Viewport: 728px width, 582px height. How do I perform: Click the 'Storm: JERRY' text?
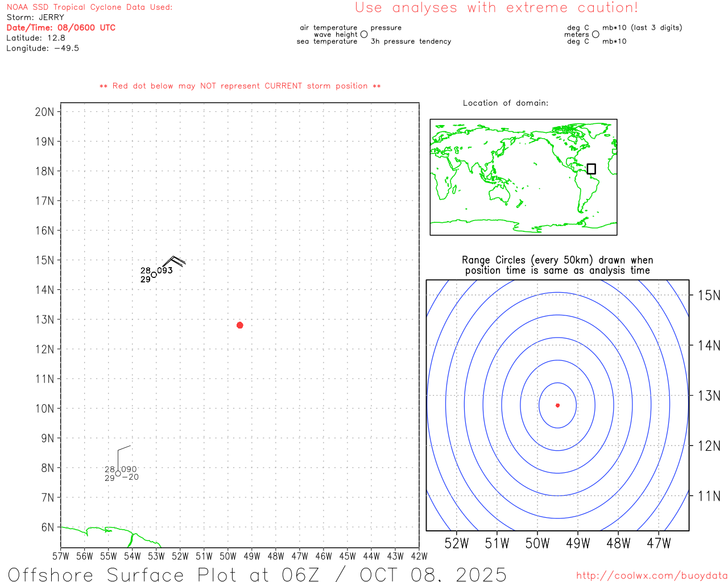35,18
